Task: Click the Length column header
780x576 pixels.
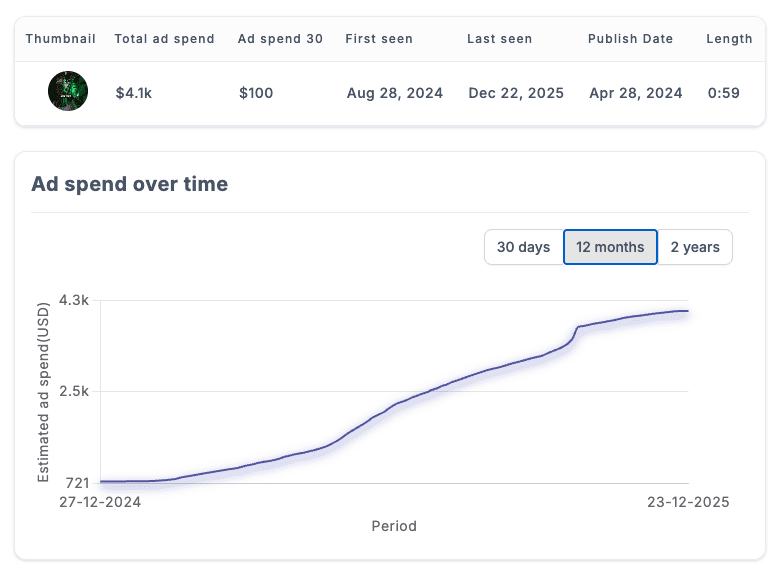Action: tap(729, 39)
